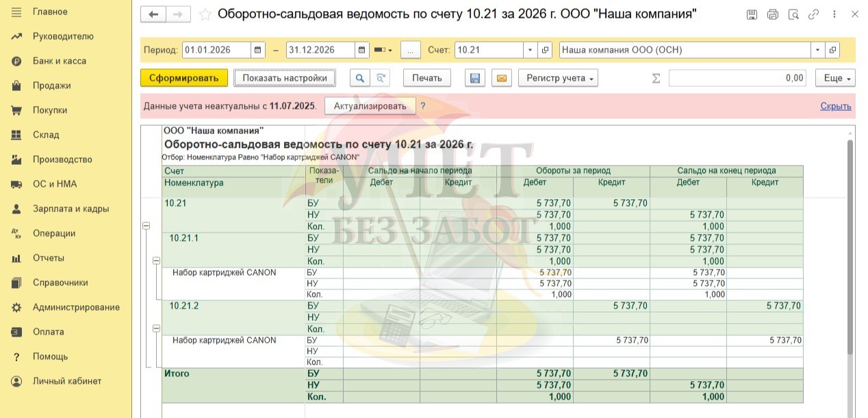Open the calendar for end date 31.12.2026

(362, 50)
